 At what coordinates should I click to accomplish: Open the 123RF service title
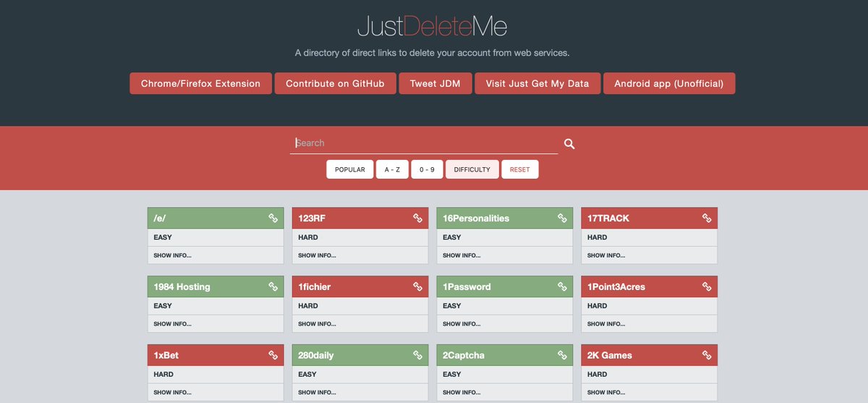pos(313,218)
